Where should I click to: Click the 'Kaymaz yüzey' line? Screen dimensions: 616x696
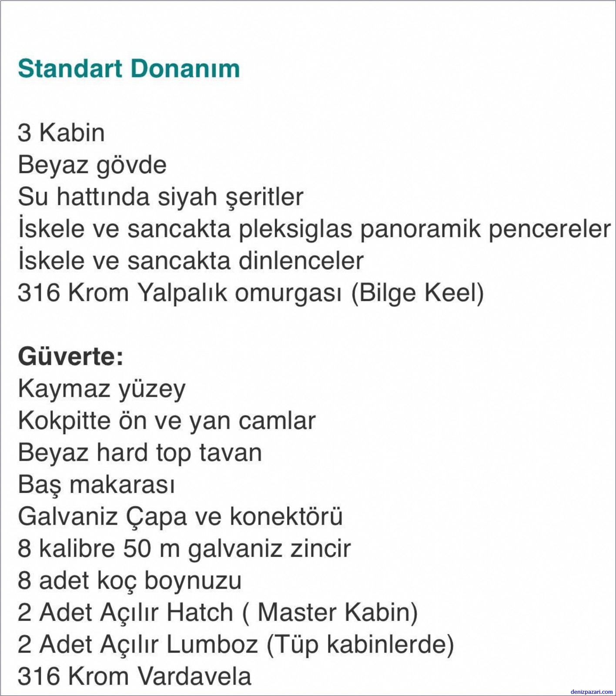click(102, 389)
